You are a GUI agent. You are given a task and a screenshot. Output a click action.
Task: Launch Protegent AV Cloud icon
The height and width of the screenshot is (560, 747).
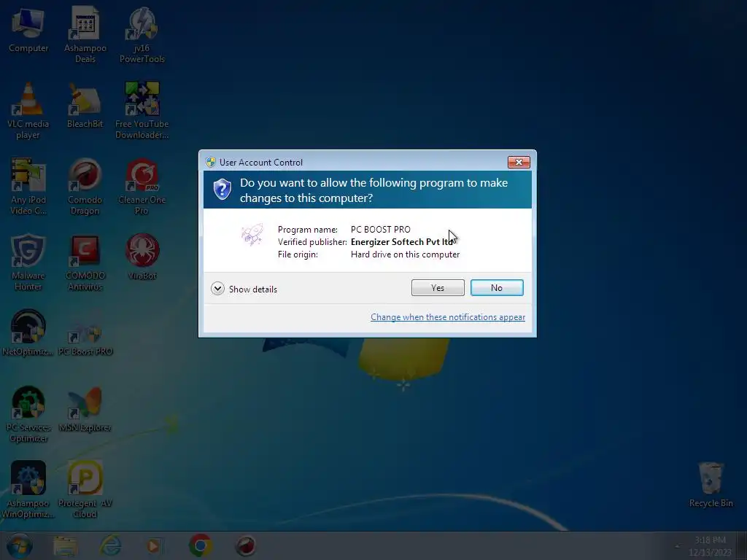pyautogui.click(x=85, y=489)
